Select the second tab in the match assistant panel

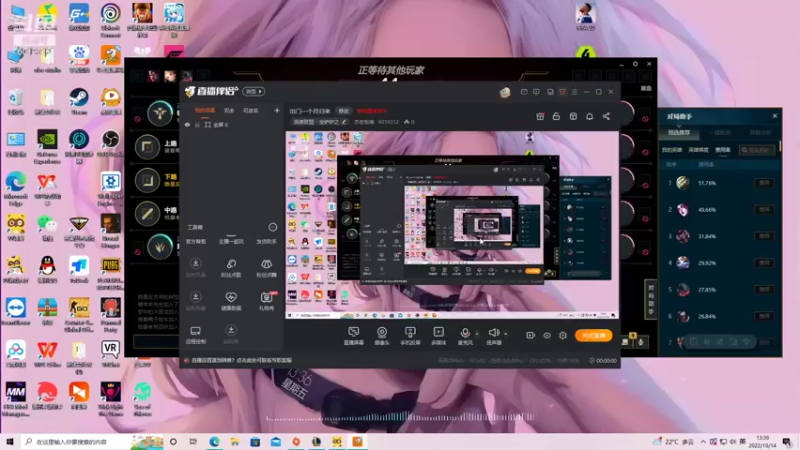pyautogui.click(x=719, y=132)
